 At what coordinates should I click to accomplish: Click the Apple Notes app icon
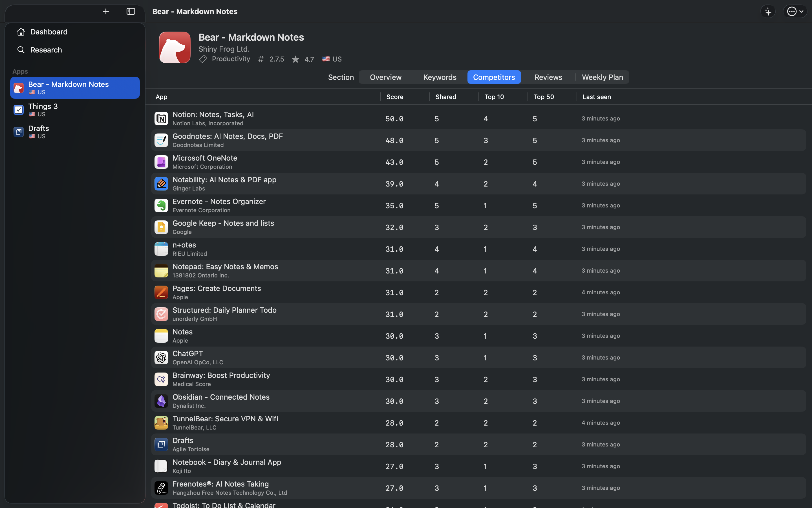tap(161, 336)
